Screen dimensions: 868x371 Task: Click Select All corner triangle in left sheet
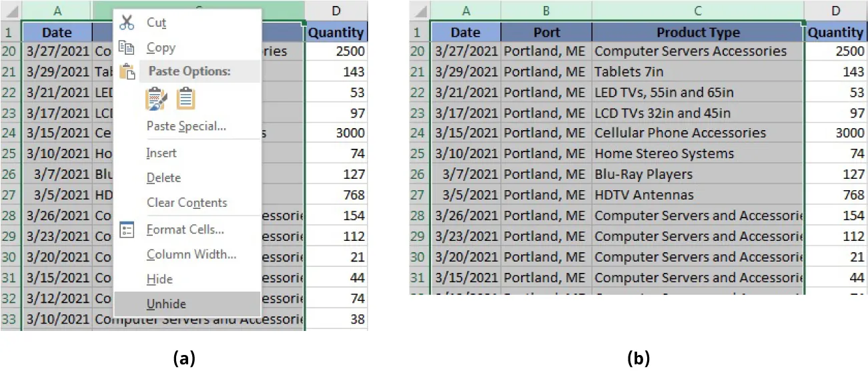coord(12,11)
